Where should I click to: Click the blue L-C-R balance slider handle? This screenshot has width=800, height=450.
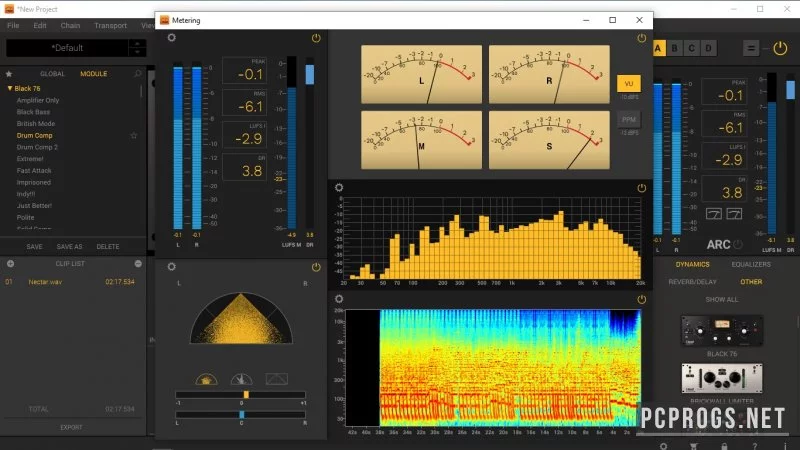pos(242,414)
